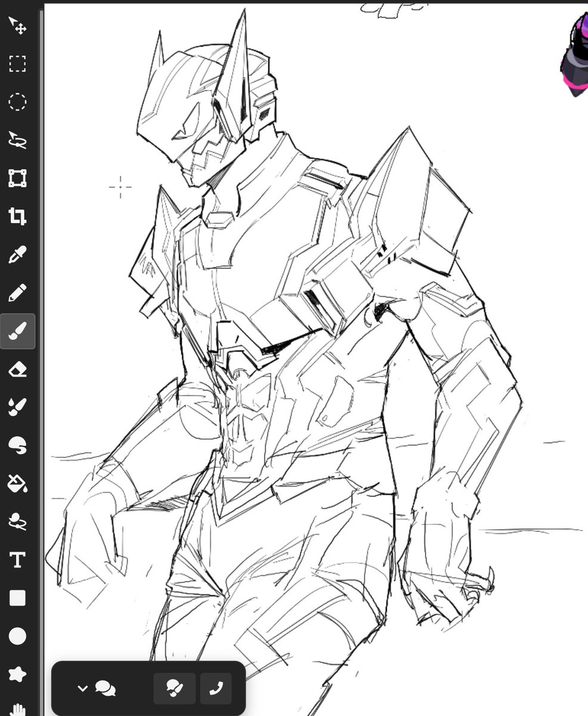Select the Rectangle shape tool
Screen dimensions: 588x716
[17, 598]
